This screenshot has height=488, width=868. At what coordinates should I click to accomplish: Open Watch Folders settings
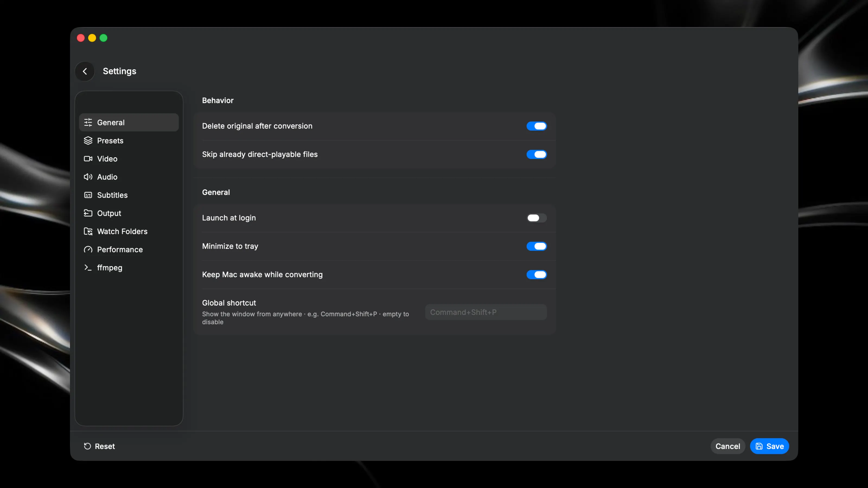[129, 231]
